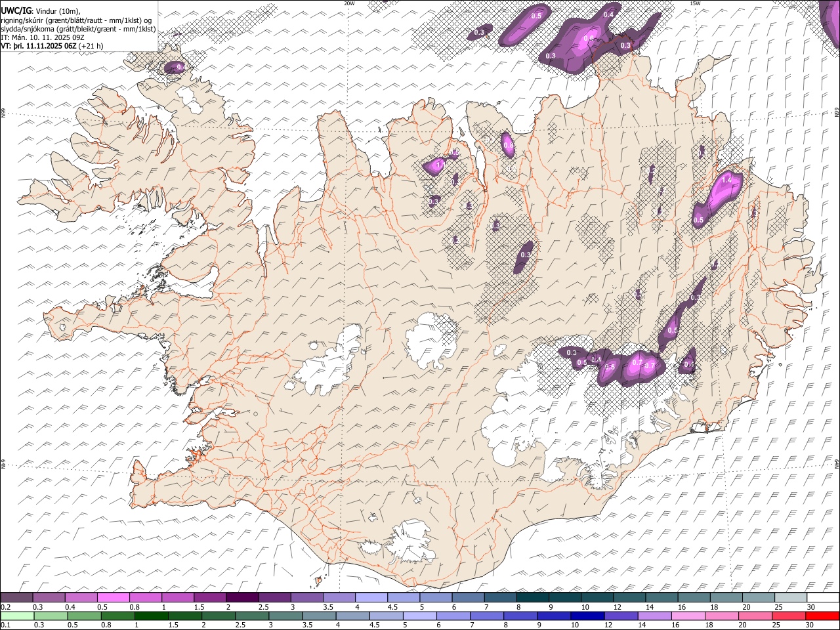Image resolution: width=840 pixels, height=630 pixels.
Task: Select snow scale swatch between 8 and 9
Action: pos(532,598)
